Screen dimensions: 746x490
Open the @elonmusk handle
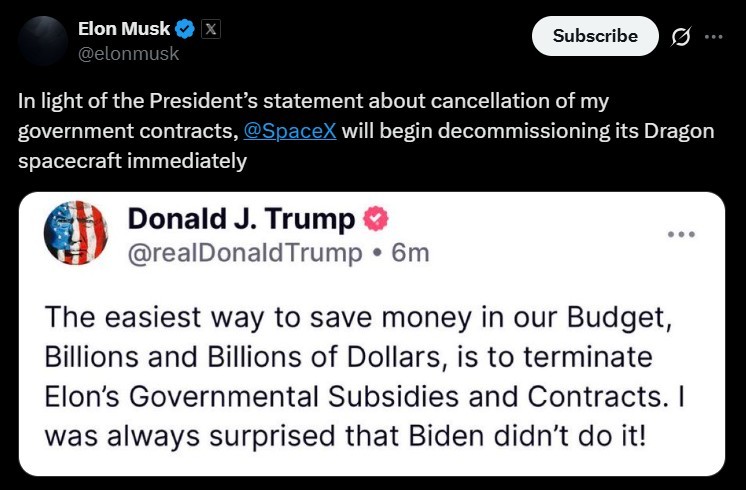[128, 54]
